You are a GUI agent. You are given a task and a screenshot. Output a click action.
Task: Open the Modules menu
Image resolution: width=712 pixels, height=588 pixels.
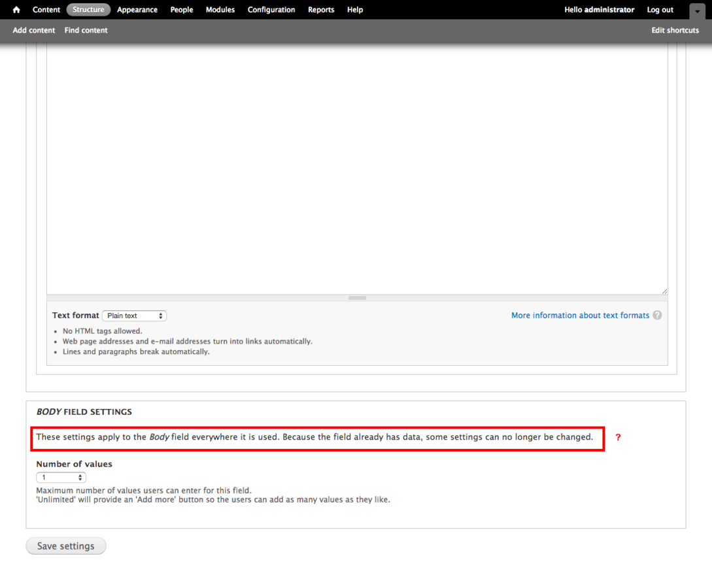point(220,10)
